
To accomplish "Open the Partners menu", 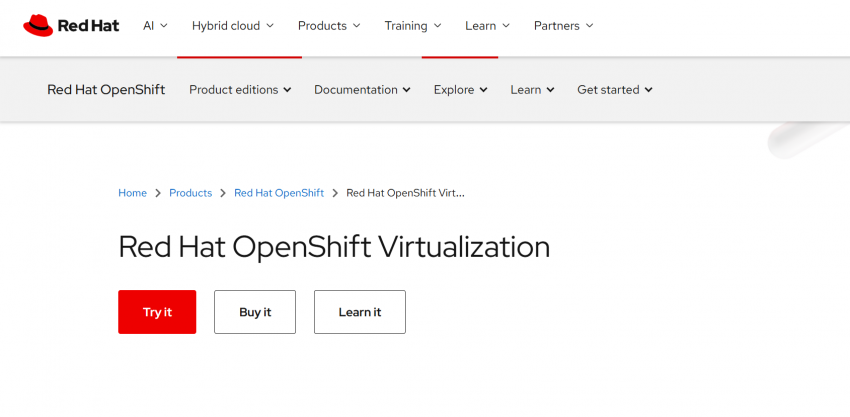I will (x=563, y=25).
